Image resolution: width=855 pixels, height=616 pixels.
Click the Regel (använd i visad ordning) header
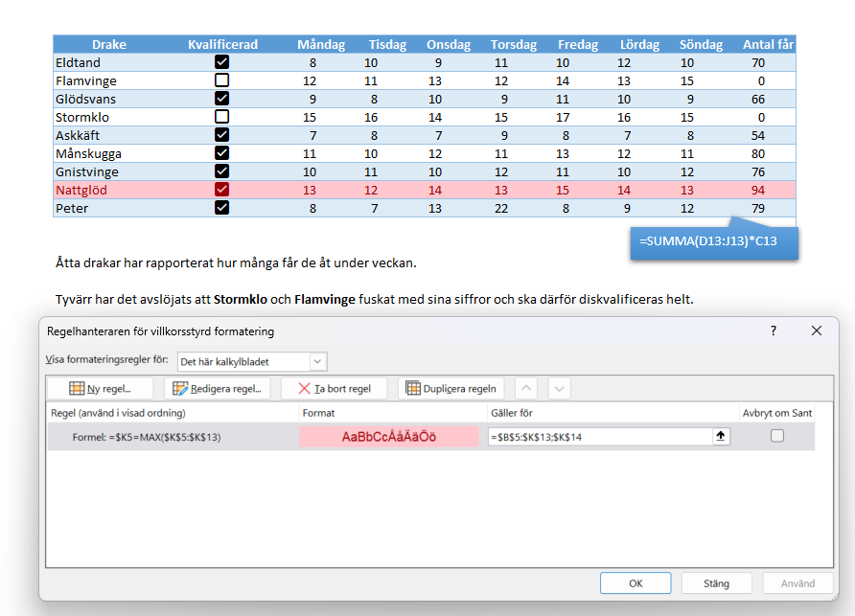coord(118,413)
